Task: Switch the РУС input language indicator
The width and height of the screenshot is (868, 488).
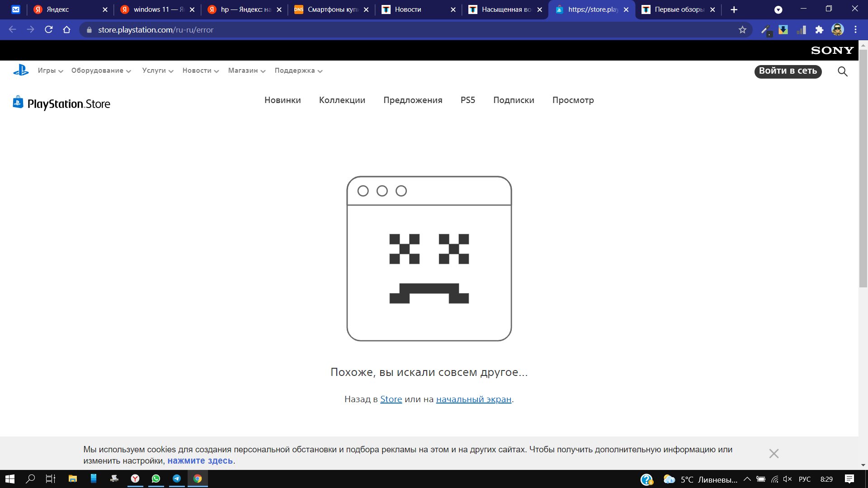Action: (x=805, y=479)
